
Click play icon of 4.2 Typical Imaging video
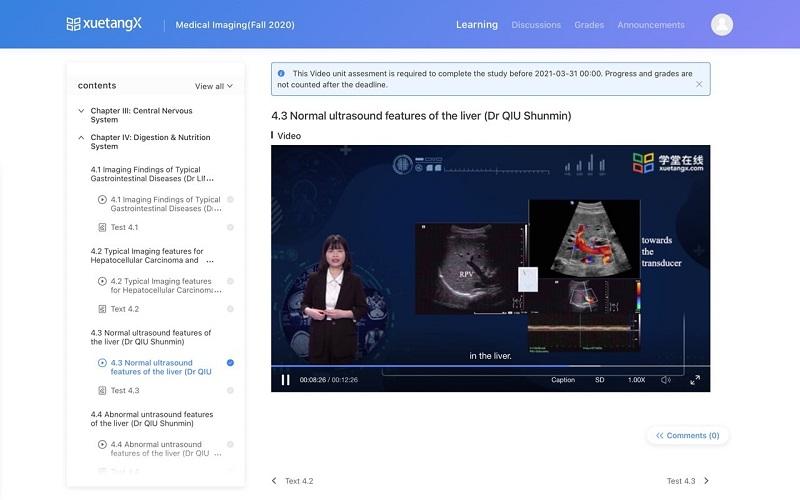pos(102,281)
